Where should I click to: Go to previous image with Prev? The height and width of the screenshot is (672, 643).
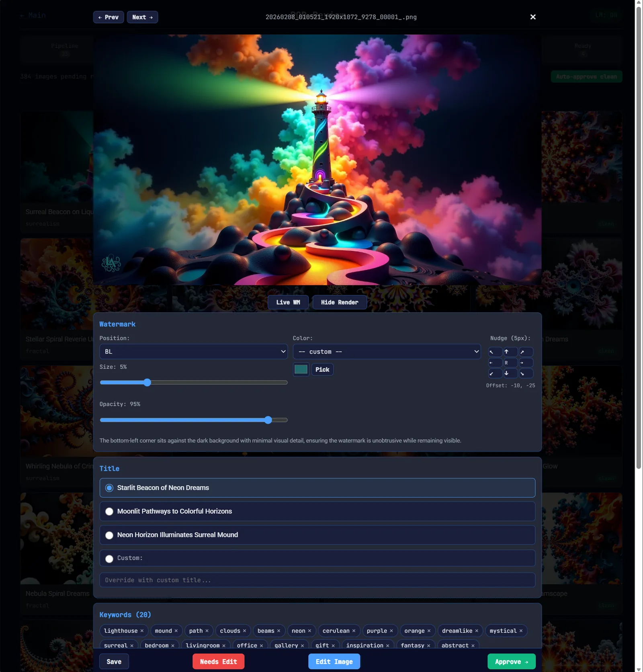point(109,17)
